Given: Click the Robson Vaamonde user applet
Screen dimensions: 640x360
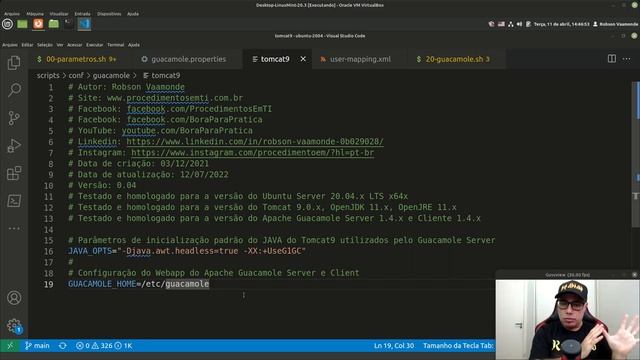Looking at the screenshot, I should (x=616, y=24).
